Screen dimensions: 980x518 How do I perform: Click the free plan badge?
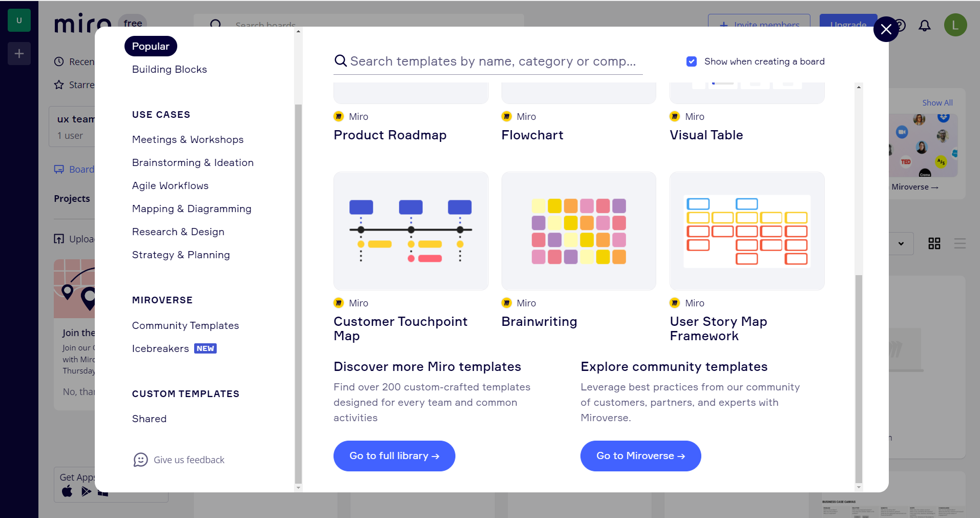coord(133,23)
